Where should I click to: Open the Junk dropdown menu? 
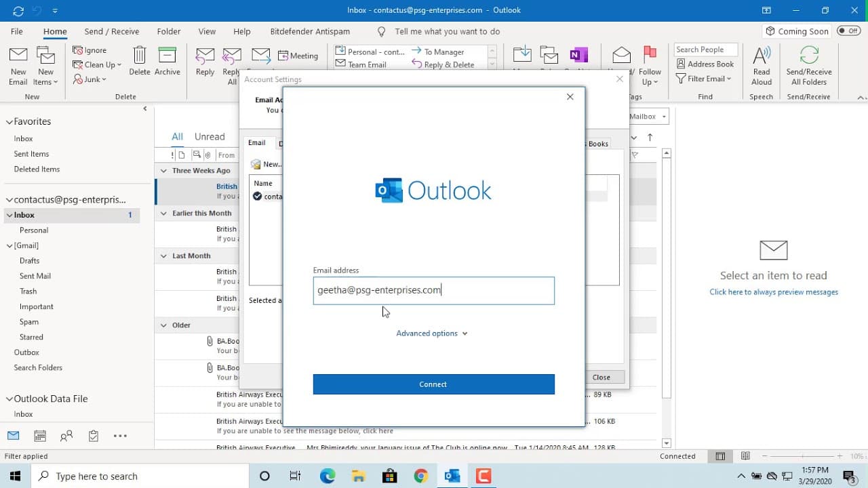(x=90, y=79)
